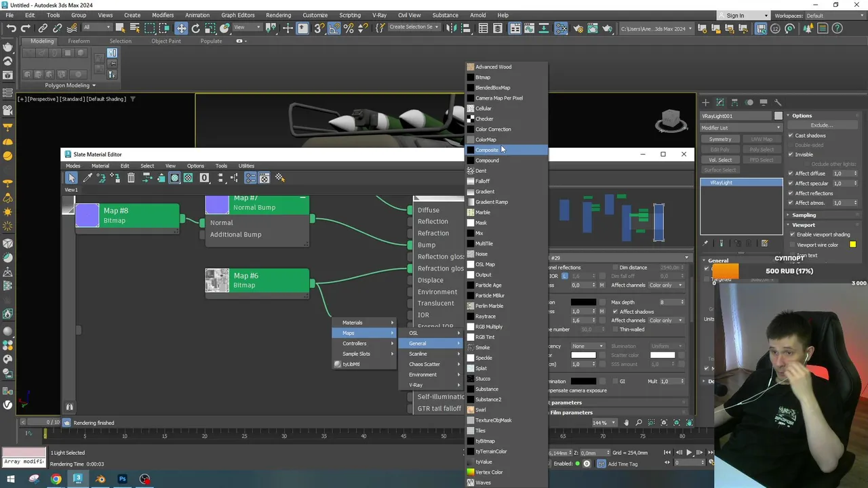The width and height of the screenshot is (868, 488).
Task: Click the object color swatch beside VRayLight001
Action: tap(778, 116)
